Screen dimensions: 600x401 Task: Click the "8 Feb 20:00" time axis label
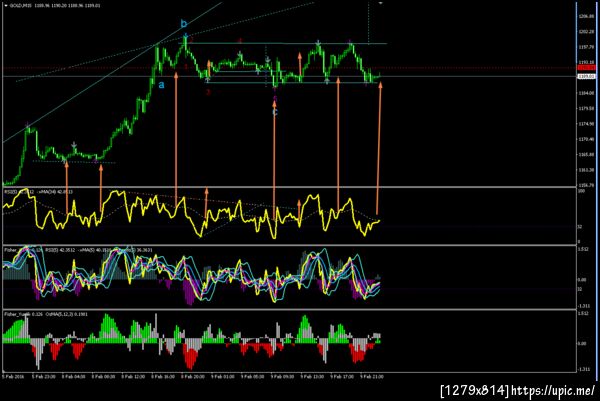[x=192, y=377]
